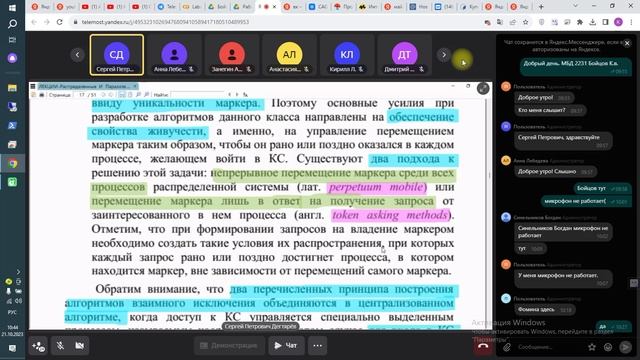Open the Chrome profile avatar

pos(618,22)
